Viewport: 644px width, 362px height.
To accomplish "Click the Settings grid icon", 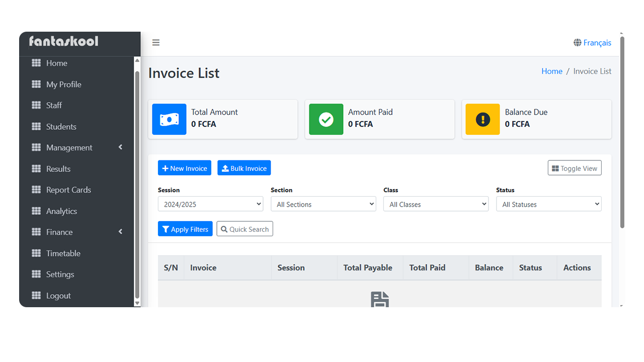I will coord(36,274).
